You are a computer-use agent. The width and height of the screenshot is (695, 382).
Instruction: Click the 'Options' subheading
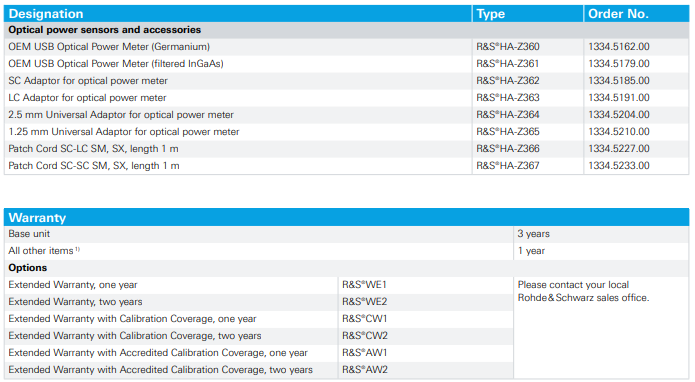(x=27, y=268)
